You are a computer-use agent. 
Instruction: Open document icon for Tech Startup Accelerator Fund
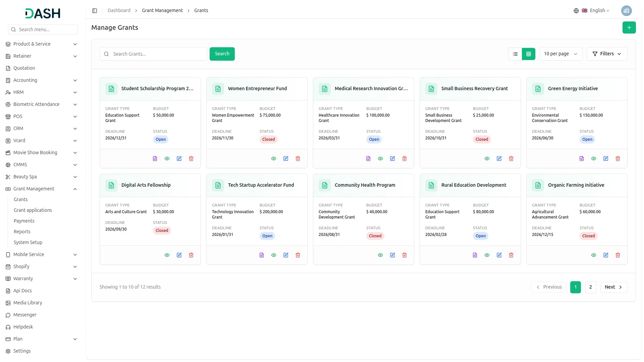[262, 255]
